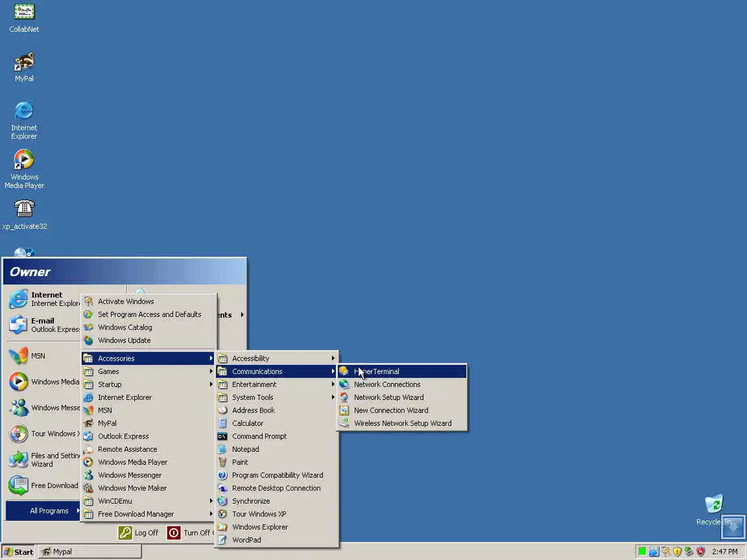This screenshot has width=747, height=560.
Task: Switch to Mypal taskbar button
Action: coord(90,552)
